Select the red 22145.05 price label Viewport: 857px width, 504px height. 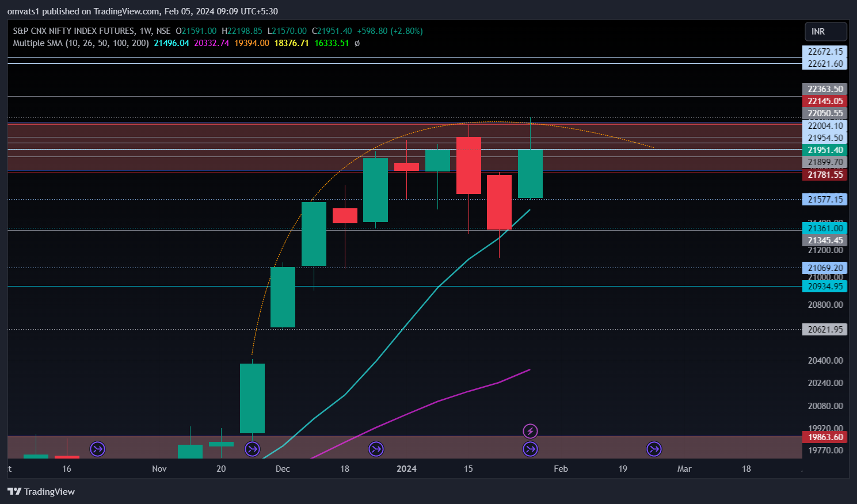click(x=825, y=101)
